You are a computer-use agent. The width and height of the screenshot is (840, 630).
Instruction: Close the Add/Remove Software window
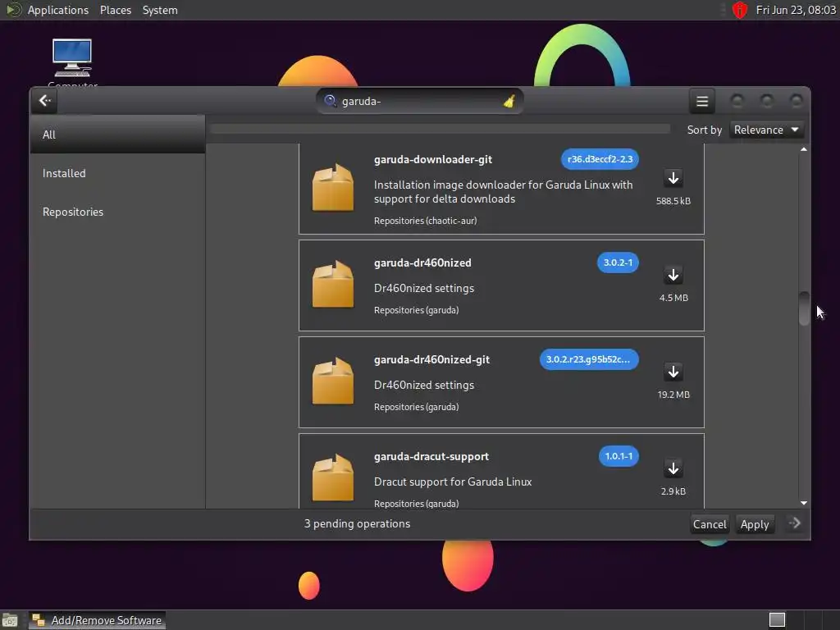tap(796, 101)
